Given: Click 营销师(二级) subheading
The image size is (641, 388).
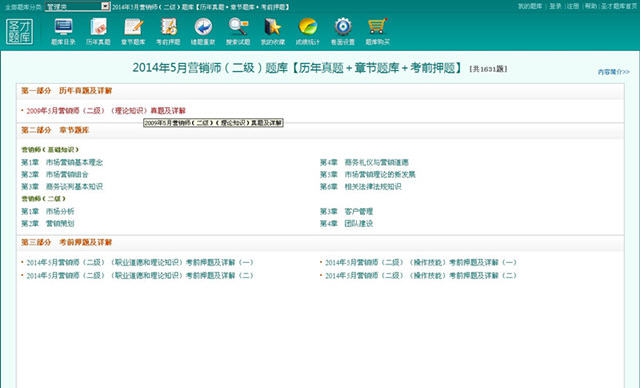Looking at the screenshot, I should (43, 199).
